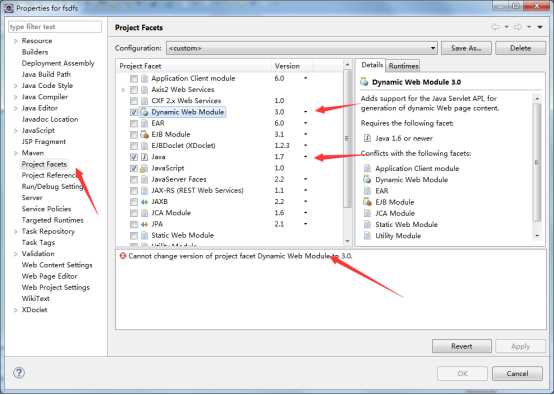
Task: Open EAR version dropdown arrow
Action: click(306, 123)
